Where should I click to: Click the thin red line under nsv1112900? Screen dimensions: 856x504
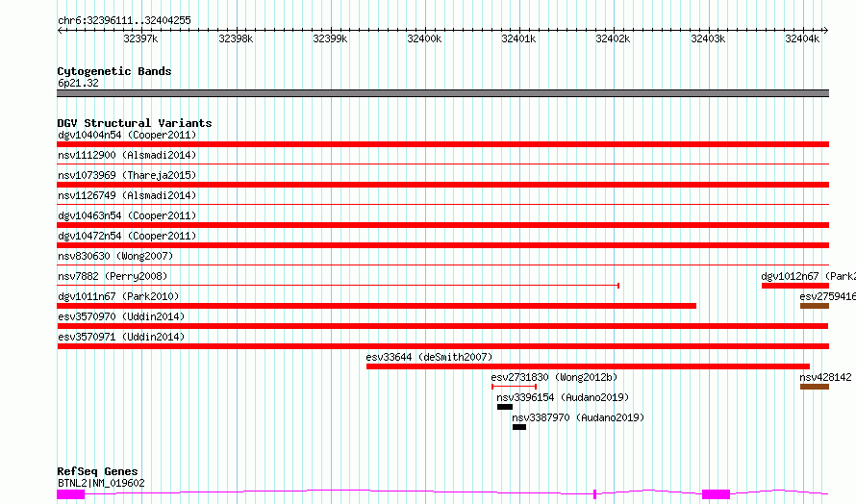point(442,164)
